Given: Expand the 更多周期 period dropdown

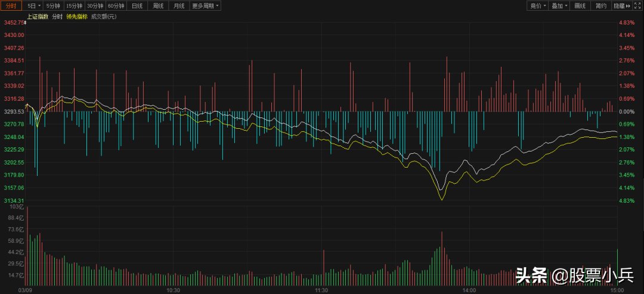Looking at the screenshot, I should point(205,5).
